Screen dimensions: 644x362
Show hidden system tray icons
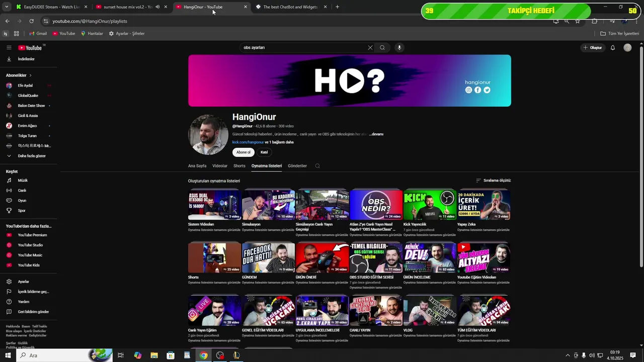click(x=568, y=355)
